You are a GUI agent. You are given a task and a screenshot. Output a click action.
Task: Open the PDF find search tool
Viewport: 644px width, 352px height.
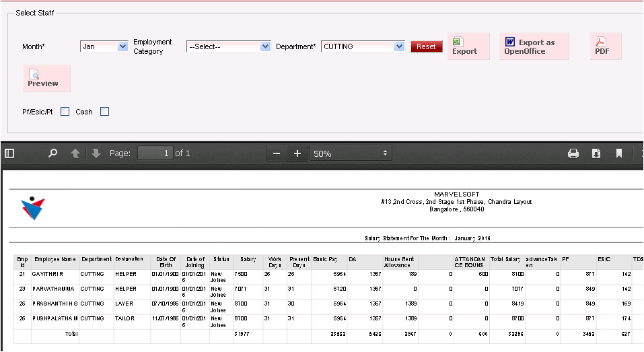(x=52, y=153)
